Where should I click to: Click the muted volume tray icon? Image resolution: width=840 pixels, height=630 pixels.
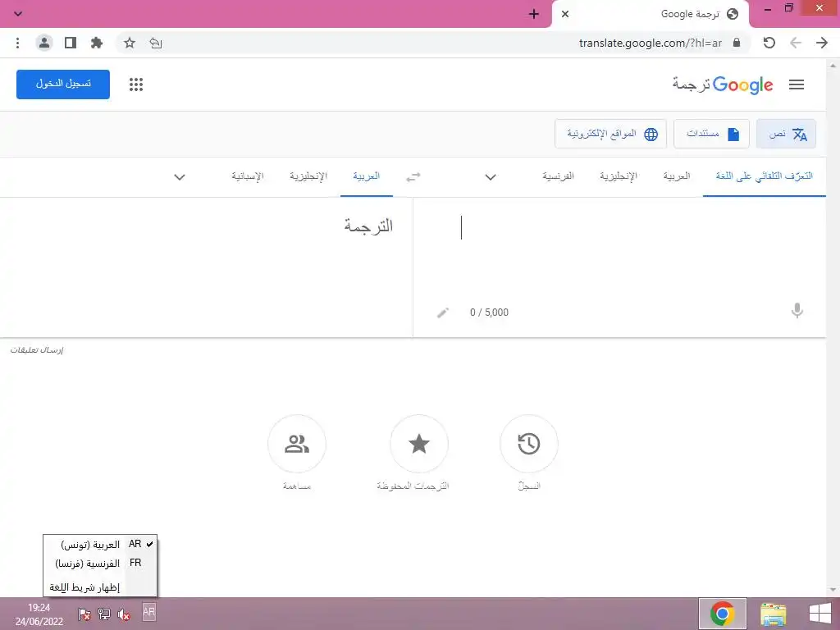coord(124,614)
